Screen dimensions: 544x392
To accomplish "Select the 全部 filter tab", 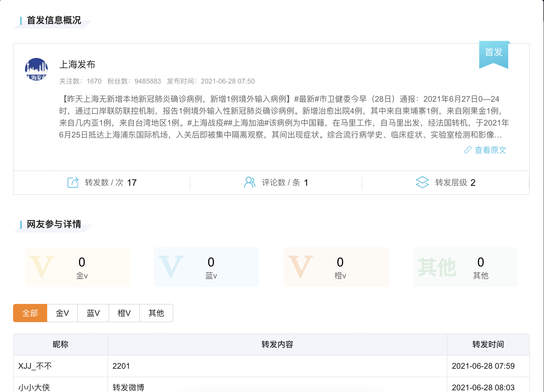I will pyautogui.click(x=30, y=313).
